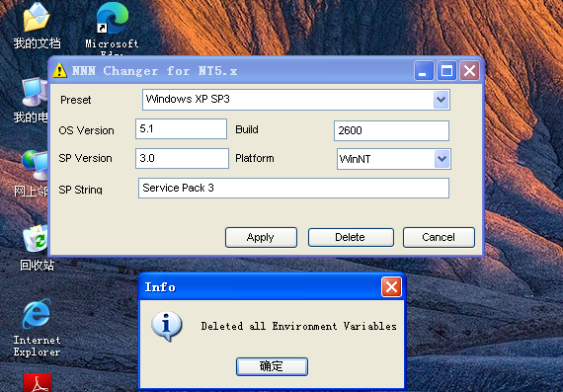Maximize the NNN Changer window
563x392 pixels.
[x=446, y=70]
